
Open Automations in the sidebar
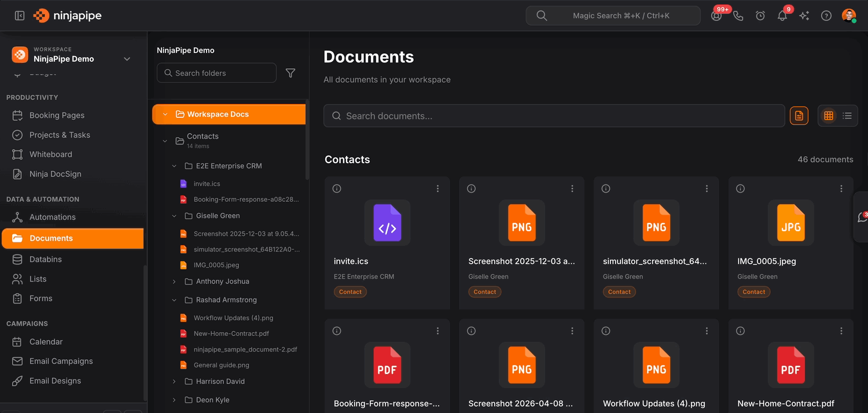[x=52, y=217]
